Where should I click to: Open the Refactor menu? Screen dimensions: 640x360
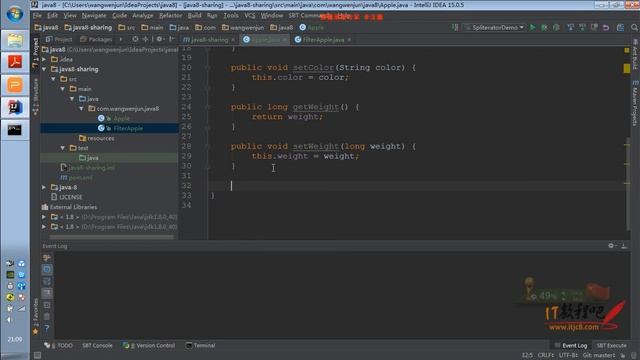tap(171, 16)
